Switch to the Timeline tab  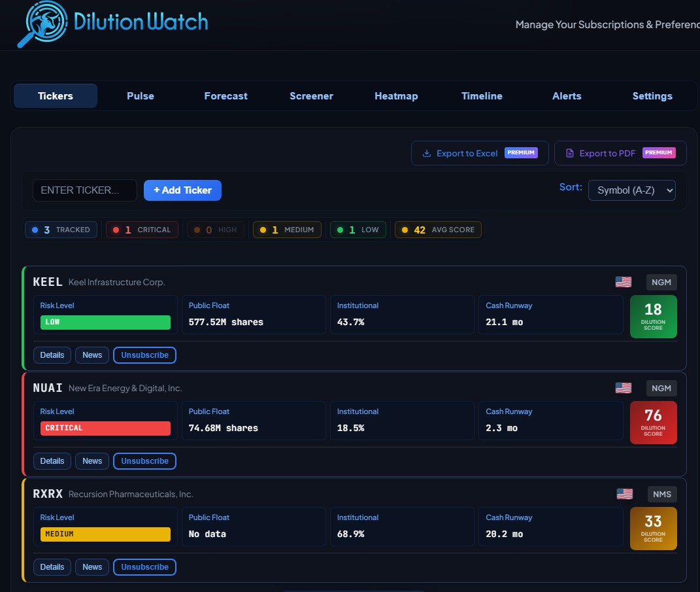(x=482, y=96)
